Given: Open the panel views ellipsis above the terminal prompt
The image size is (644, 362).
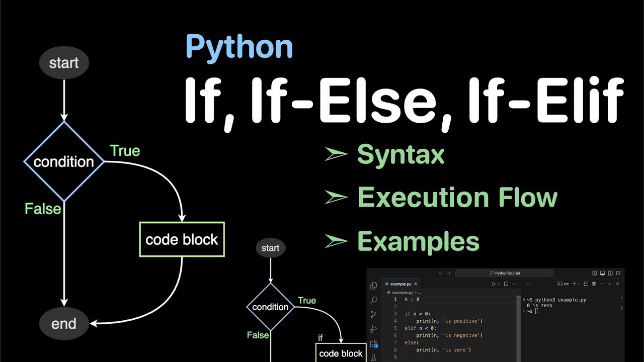Looking at the screenshot, I should pos(528,284).
